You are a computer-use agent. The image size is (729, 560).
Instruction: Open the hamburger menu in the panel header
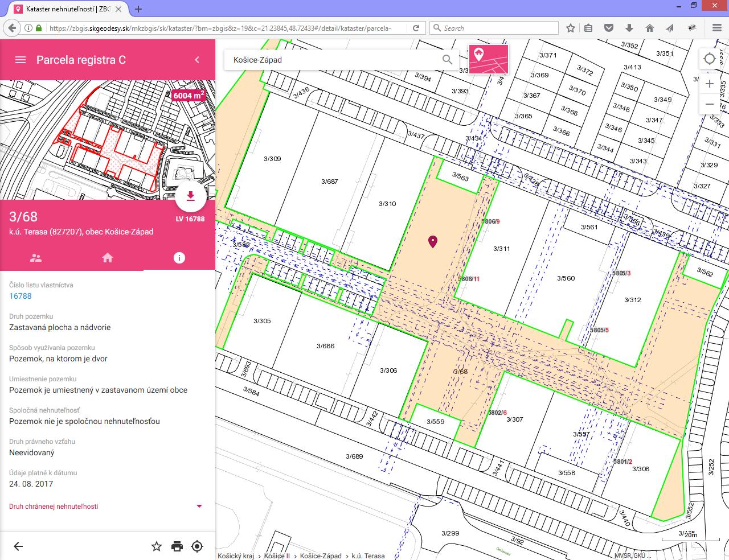pos(21,60)
